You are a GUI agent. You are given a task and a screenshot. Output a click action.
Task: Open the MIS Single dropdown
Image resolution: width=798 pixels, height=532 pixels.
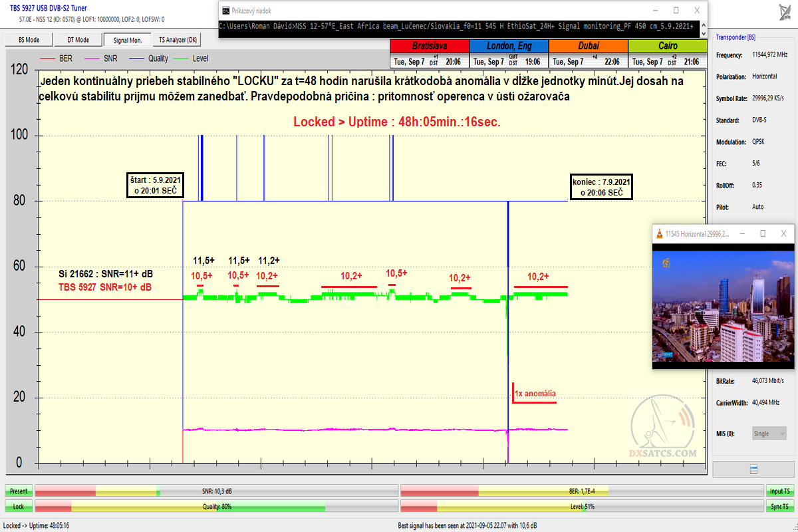769,434
